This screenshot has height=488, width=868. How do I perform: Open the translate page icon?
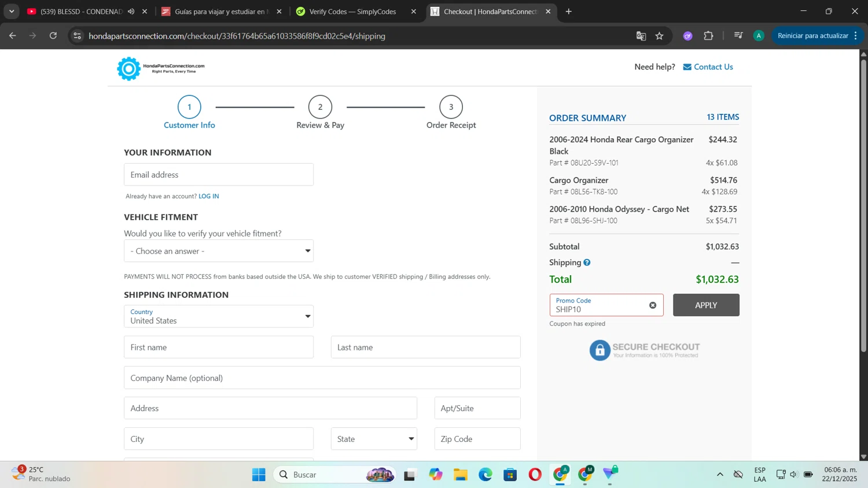tap(641, 36)
